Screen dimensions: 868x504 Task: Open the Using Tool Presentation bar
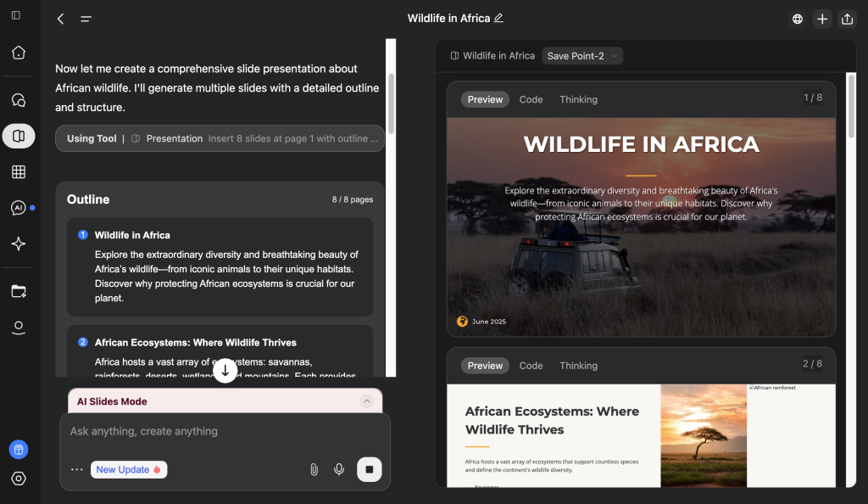[x=220, y=138]
